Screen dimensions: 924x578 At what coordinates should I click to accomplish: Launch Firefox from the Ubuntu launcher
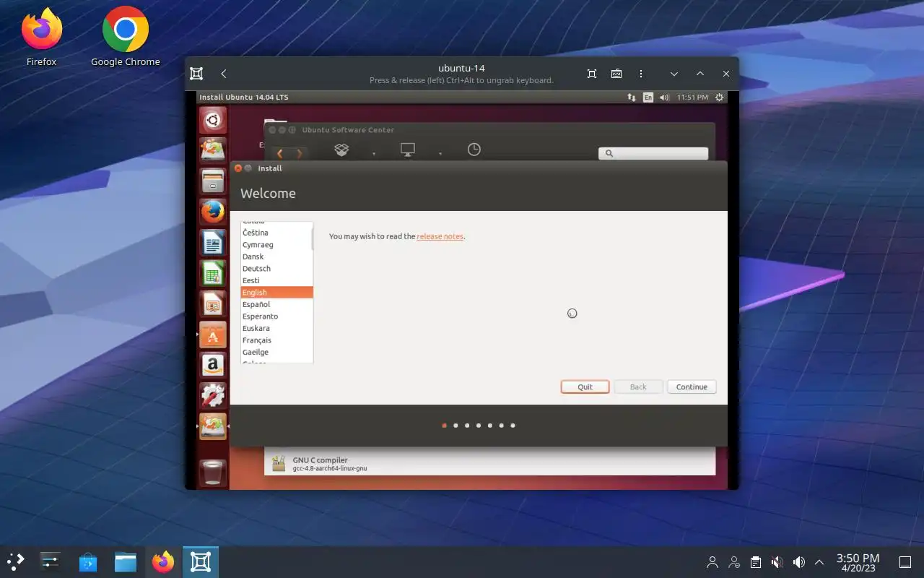pyautogui.click(x=213, y=212)
